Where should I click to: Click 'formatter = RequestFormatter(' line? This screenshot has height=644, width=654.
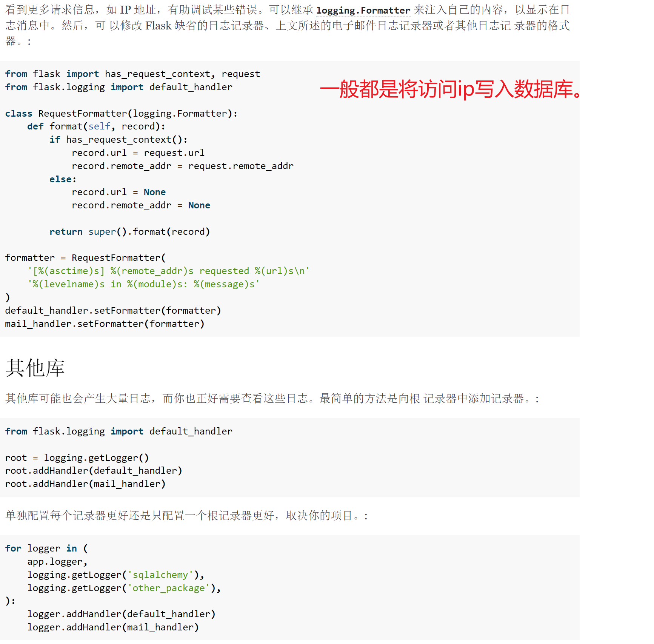pos(85,258)
